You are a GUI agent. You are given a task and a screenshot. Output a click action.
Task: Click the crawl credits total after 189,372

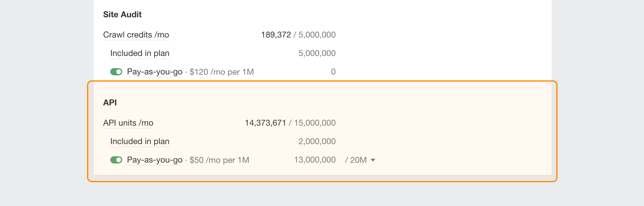317,35
